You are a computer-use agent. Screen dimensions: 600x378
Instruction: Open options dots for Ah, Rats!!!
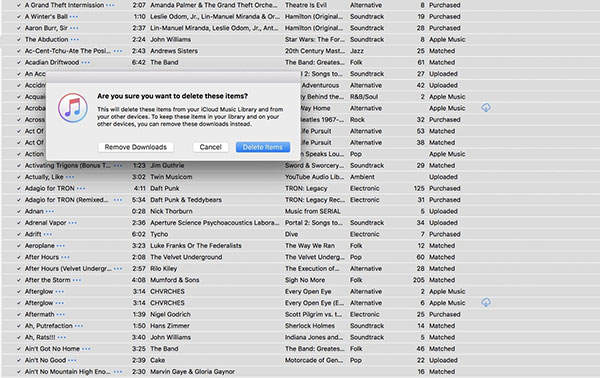pos(62,337)
